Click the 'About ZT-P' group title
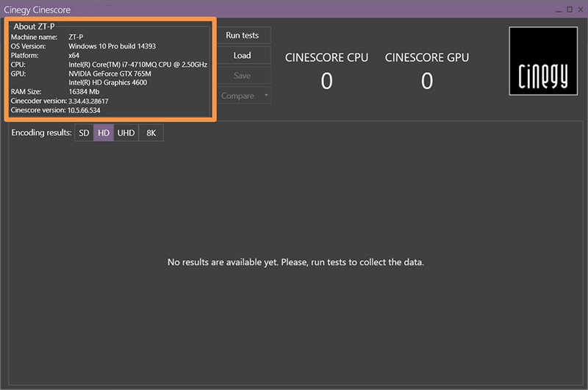 point(34,26)
